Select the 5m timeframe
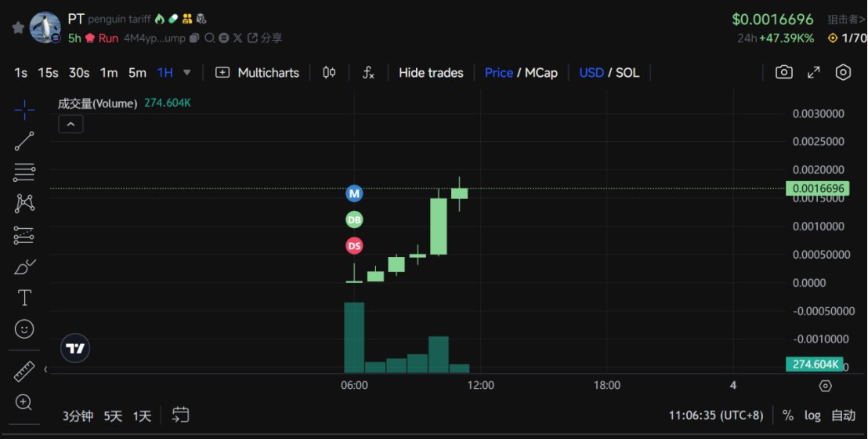 pyautogui.click(x=137, y=72)
